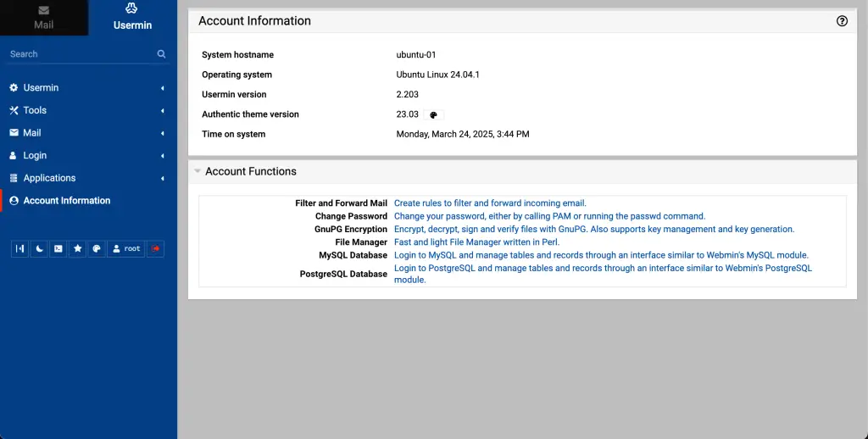Screen dimensions: 868x439
Task: Click the root user button
Action: (126, 249)
